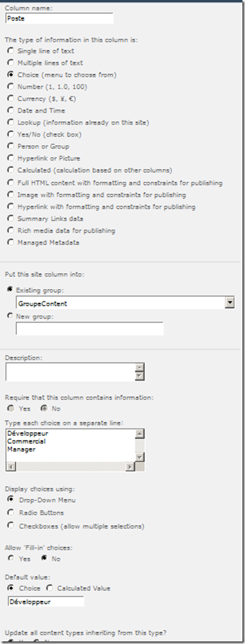Screen dimensions: 245x644
Task: Choose Radio Buttons display option
Action: (11, 513)
